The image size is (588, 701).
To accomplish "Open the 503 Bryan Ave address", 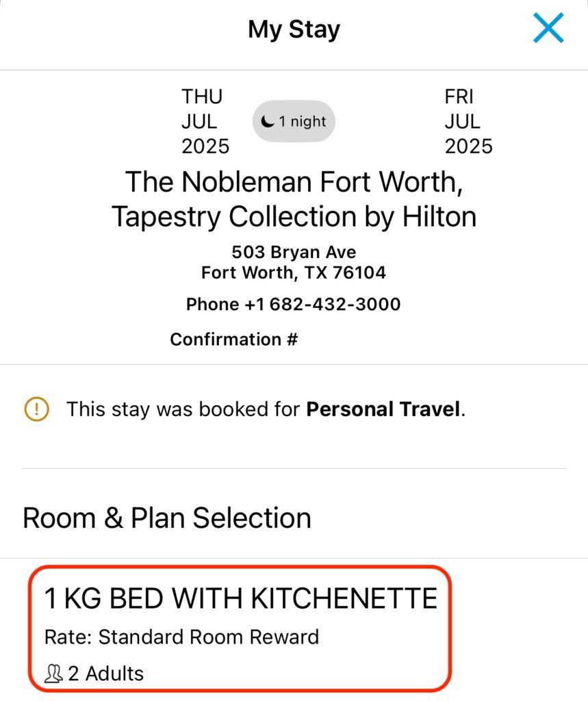I will tap(294, 252).
